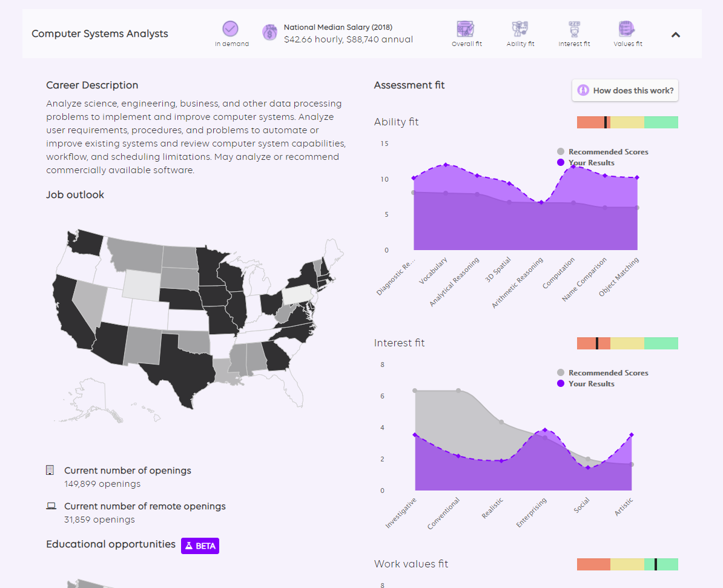Click the Ability fit score color bar
Screen dimensions: 723x588
tap(627, 122)
